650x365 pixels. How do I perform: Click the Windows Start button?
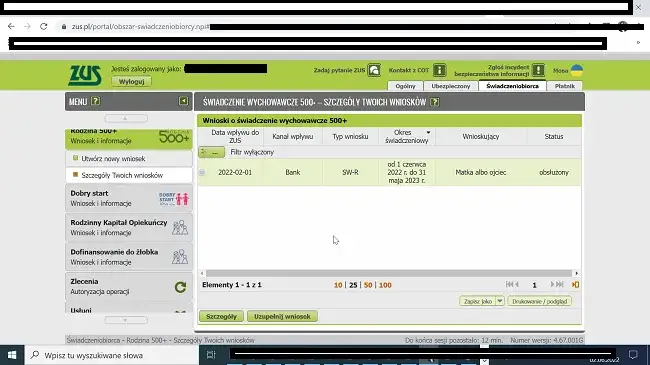12,355
